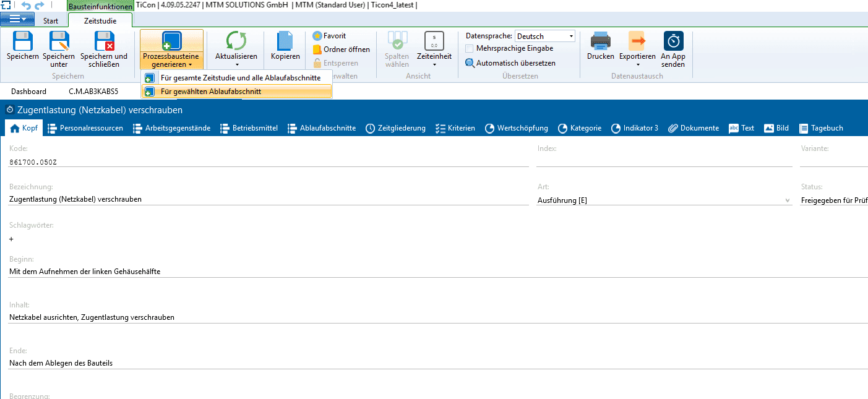Expand the Art Ausführung [E] dropdown
The height and width of the screenshot is (399, 868).
pyautogui.click(x=788, y=200)
